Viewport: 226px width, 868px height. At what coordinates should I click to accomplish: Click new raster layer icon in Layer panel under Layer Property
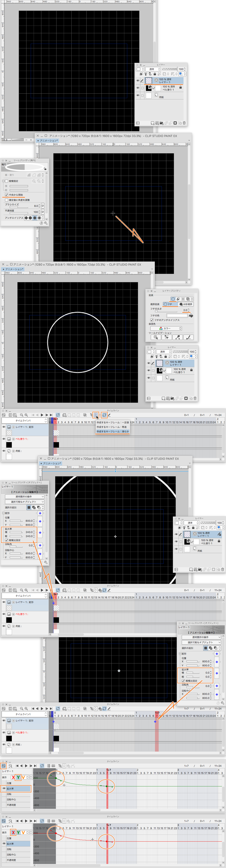tap(163, 398)
